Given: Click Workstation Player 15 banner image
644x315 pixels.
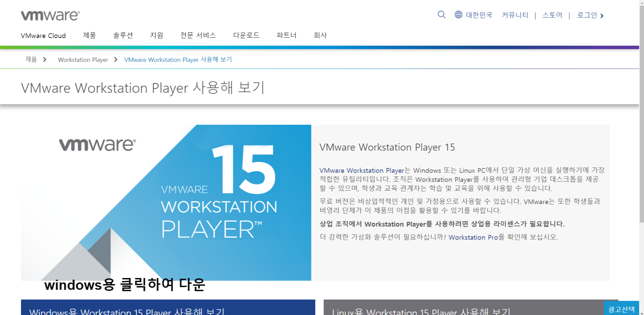Looking at the screenshot, I should pyautogui.click(x=166, y=202).
